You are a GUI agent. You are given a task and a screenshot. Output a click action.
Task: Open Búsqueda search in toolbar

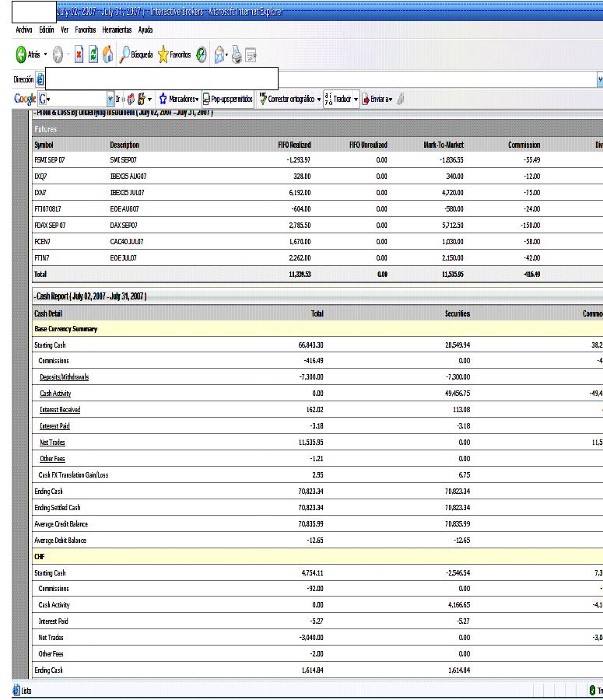tap(134, 55)
